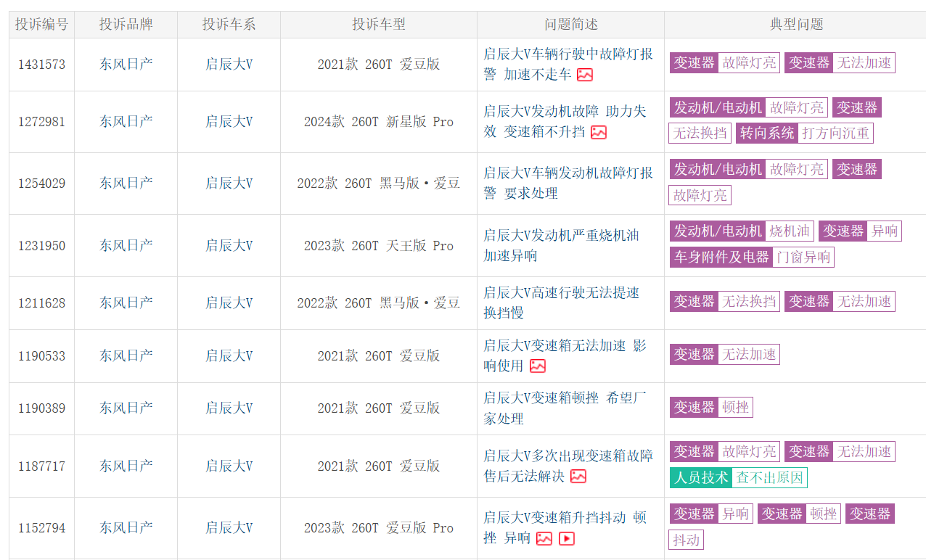Screen dimensions: 926x560
Task: Open image icon in complaint 1190533 description
Action: [538, 366]
